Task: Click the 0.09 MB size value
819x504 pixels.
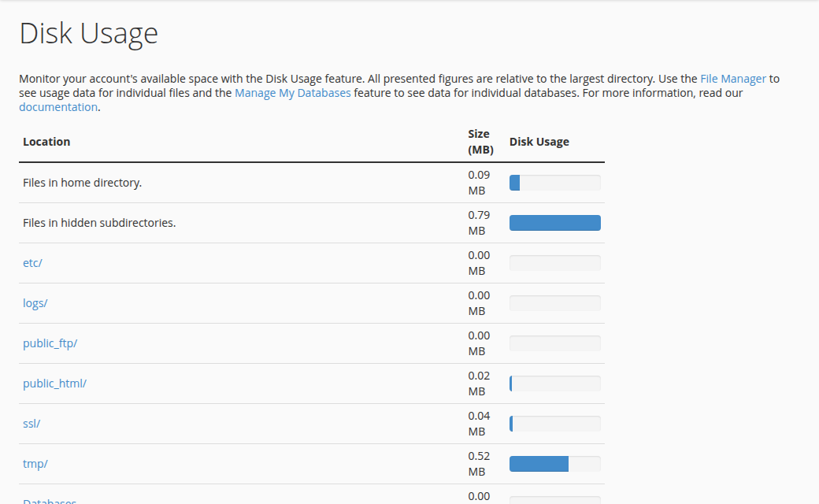Action: [x=479, y=183]
